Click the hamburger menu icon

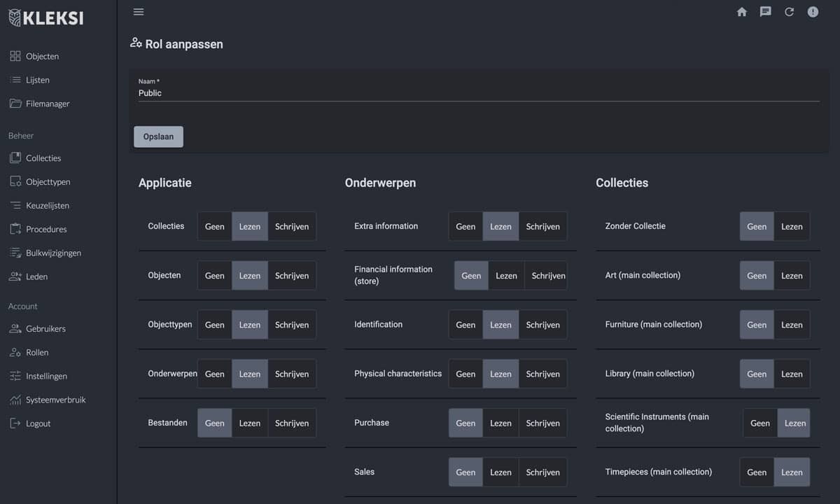139,12
